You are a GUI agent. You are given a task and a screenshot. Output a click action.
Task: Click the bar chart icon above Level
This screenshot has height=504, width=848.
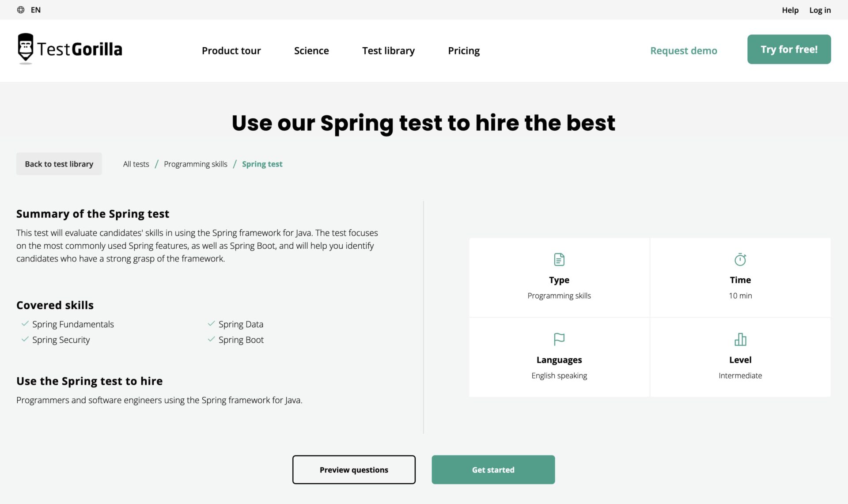tap(740, 339)
